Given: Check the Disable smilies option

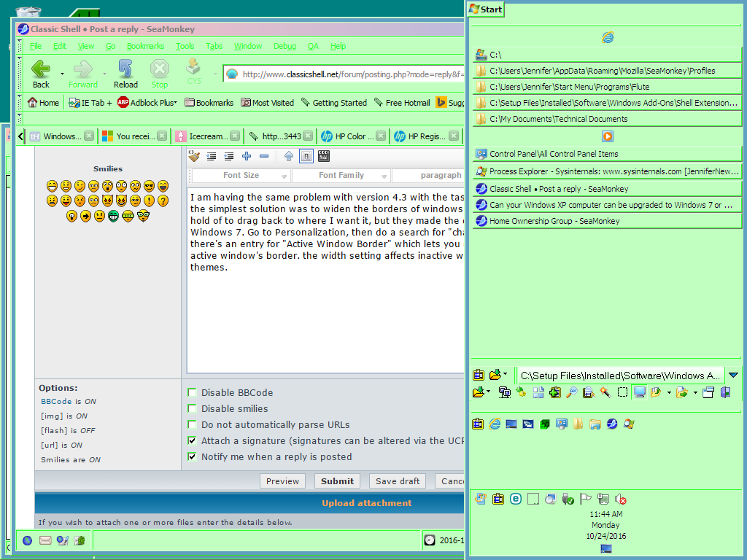Looking at the screenshot, I should coord(193,408).
